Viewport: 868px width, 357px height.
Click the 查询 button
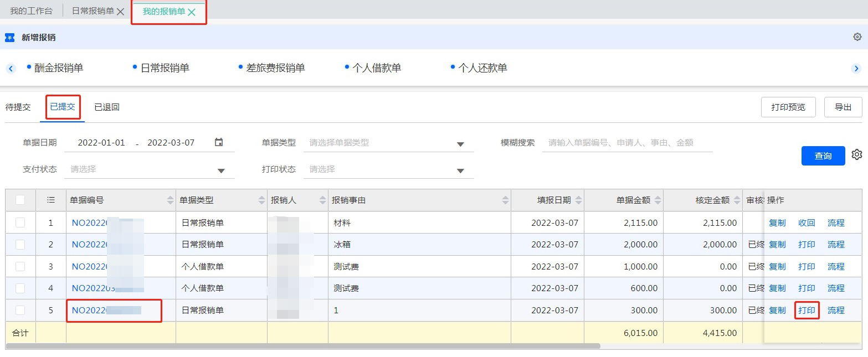tap(823, 156)
